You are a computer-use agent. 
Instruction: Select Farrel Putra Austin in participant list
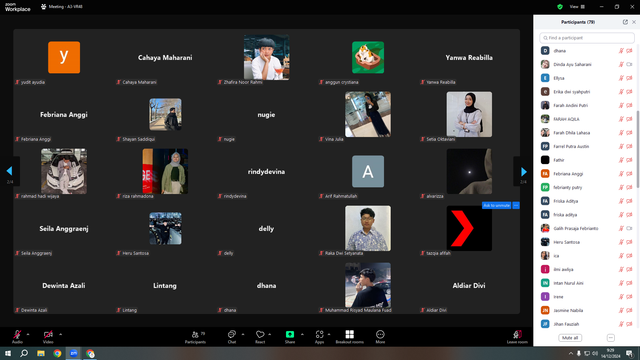tap(587, 147)
